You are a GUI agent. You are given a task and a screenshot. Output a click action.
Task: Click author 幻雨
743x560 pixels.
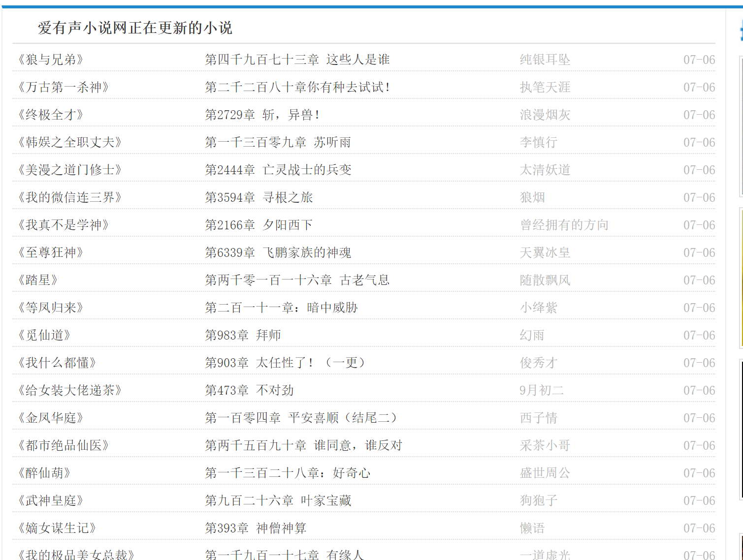(x=532, y=335)
